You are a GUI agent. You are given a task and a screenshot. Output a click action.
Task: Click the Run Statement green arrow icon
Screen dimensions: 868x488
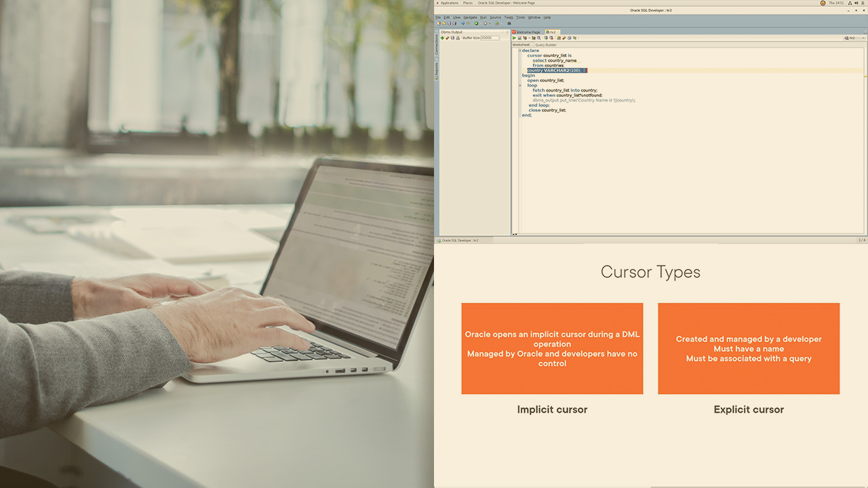tap(514, 38)
